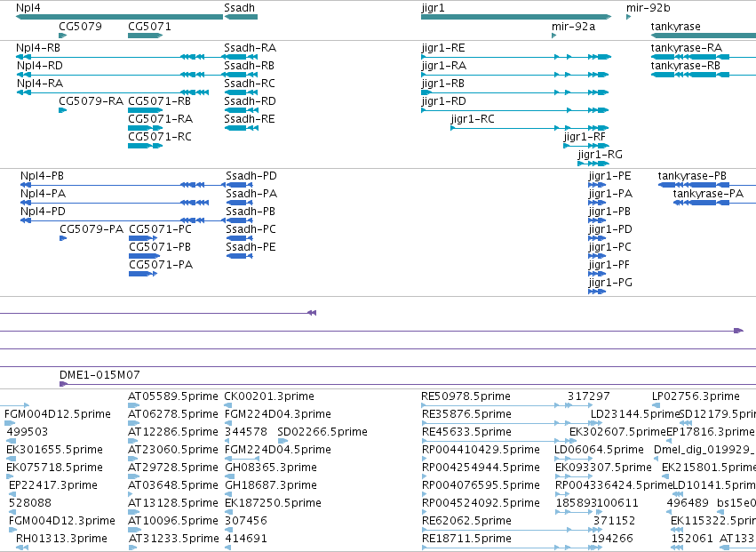Click the CG5079-RA transcript glyph

coord(63,110)
